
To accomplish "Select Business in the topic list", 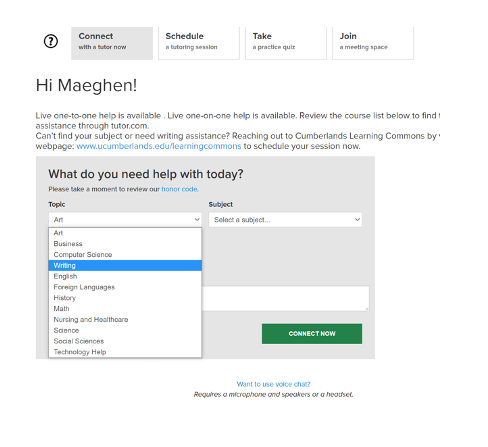I will coord(125,244).
